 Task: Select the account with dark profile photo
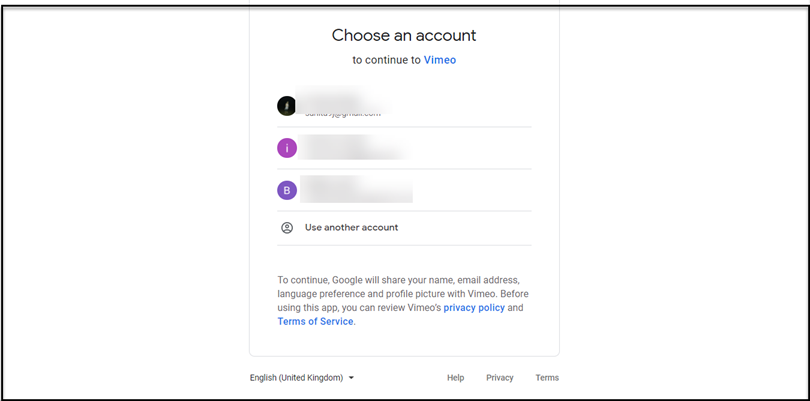404,106
